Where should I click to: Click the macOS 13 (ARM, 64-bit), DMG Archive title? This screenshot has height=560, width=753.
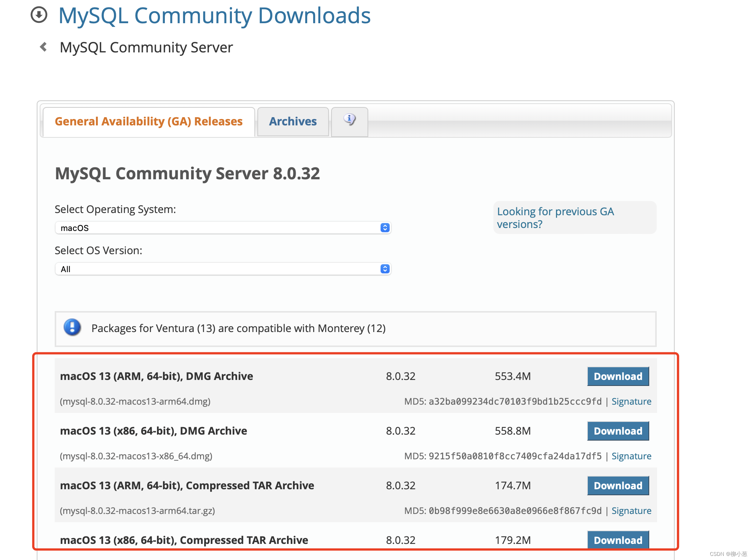(x=157, y=376)
